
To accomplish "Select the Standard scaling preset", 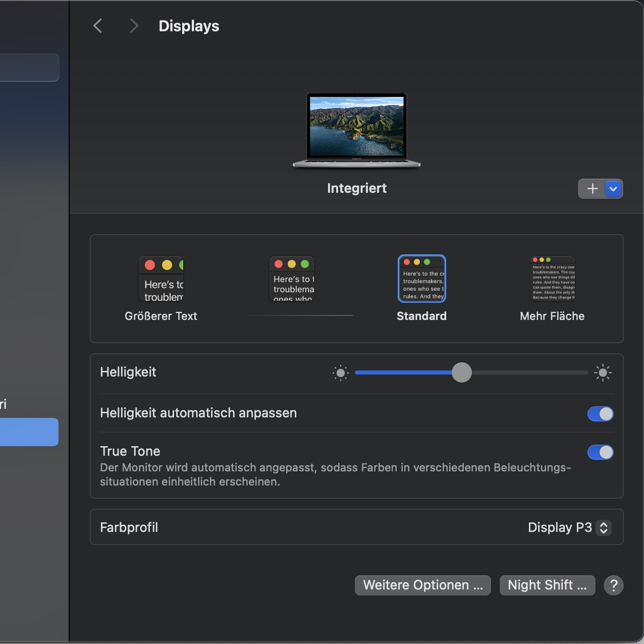I will [x=422, y=278].
